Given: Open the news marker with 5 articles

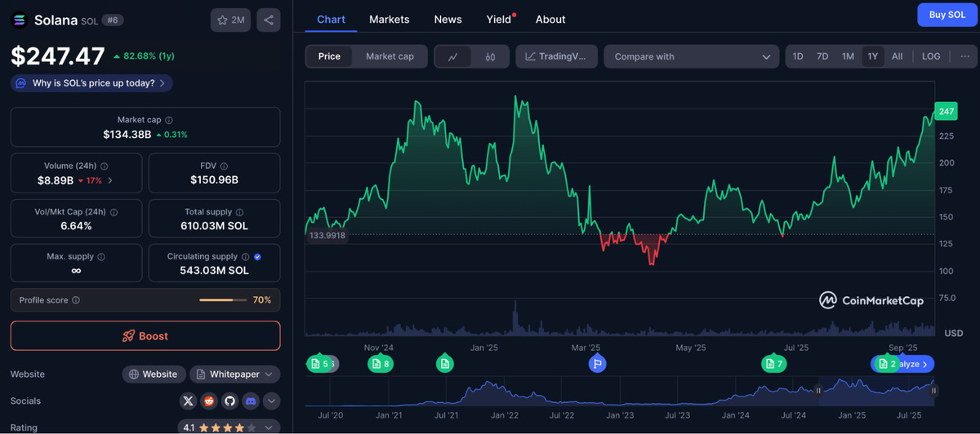Looking at the screenshot, I should point(319,364).
